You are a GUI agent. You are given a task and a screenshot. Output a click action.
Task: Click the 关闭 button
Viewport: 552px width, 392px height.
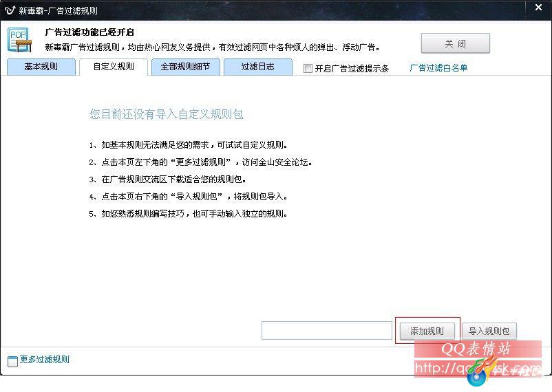click(455, 43)
